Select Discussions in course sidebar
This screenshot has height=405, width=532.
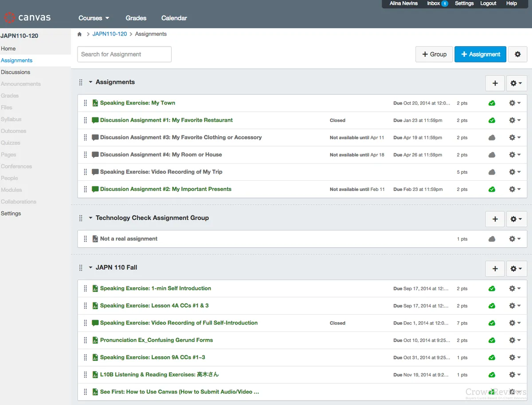16,72
